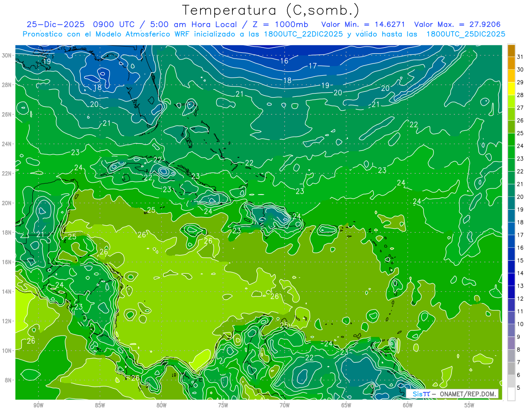Select the dark blue swatch between 13 and 14
Screen dimensions: 532x411
click(511, 280)
